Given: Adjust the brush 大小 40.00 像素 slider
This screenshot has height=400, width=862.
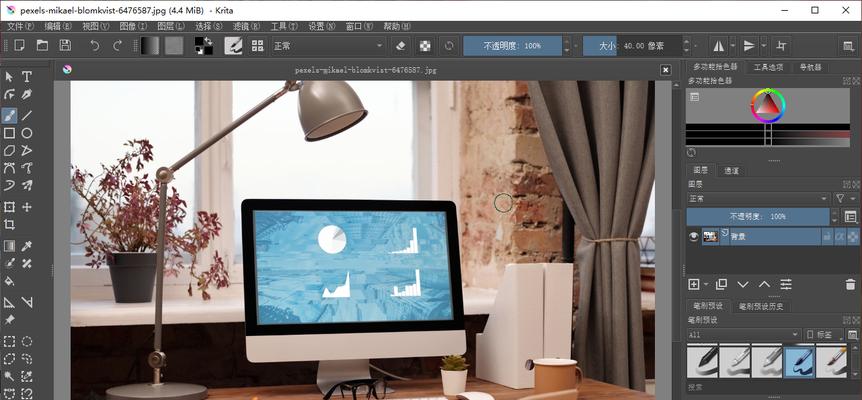Looking at the screenshot, I should point(632,46).
